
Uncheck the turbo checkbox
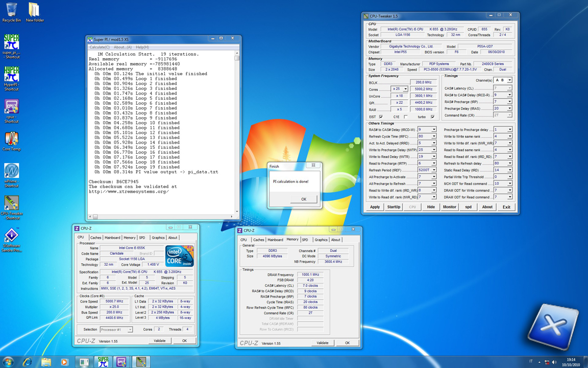coord(432,117)
